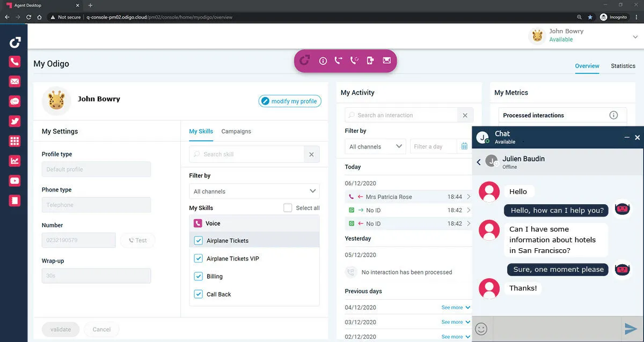
Task: Click the validate button
Action: [61, 329]
